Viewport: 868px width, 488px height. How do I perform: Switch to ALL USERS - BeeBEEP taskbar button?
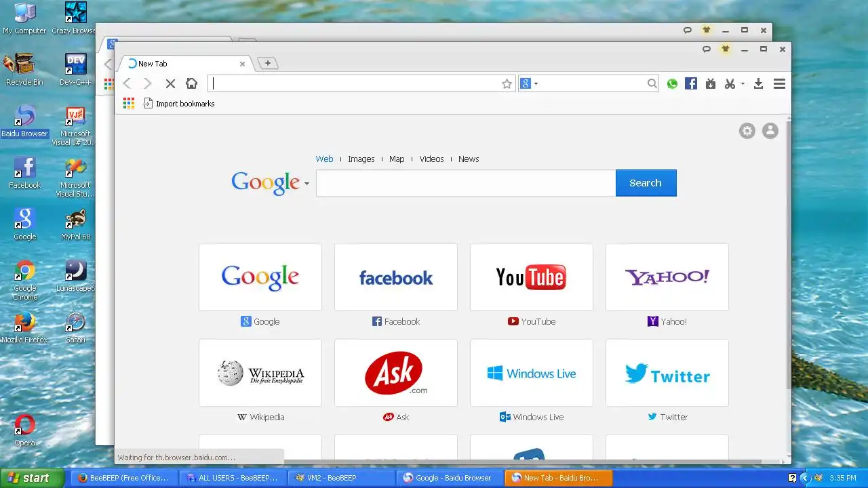point(232,478)
